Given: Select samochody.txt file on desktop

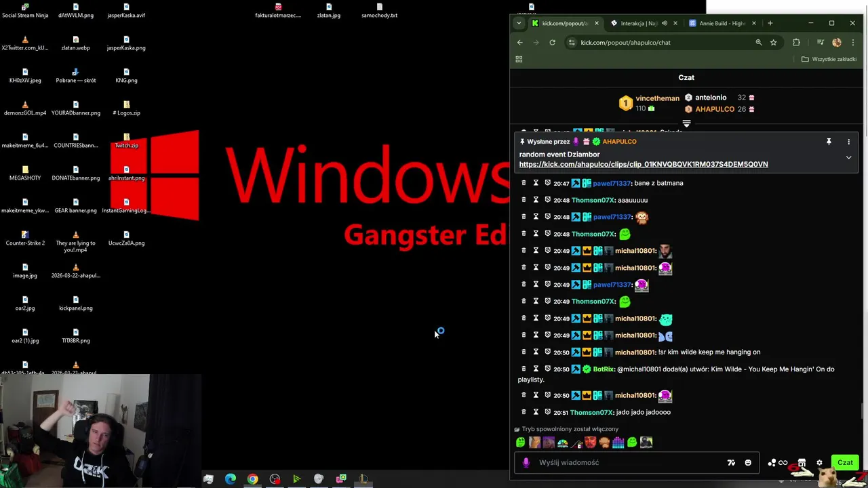Looking at the screenshot, I should 379,9.
